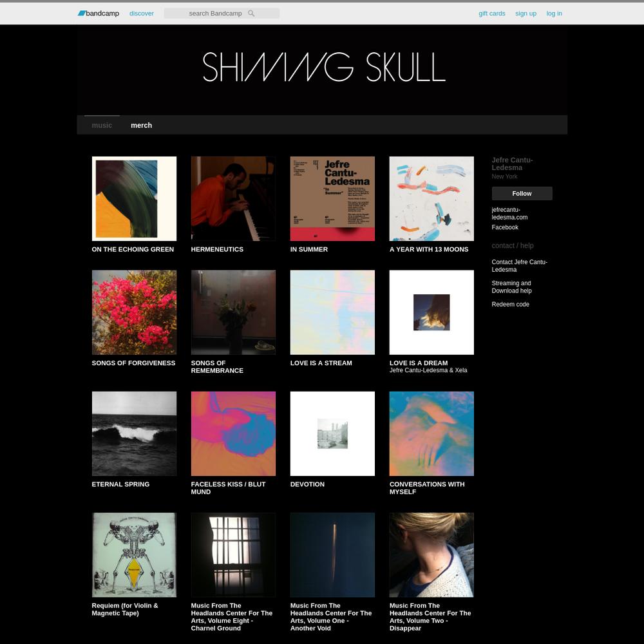Click the log in link
The height and width of the screenshot is (644, 644).
[x=554, y=13]
